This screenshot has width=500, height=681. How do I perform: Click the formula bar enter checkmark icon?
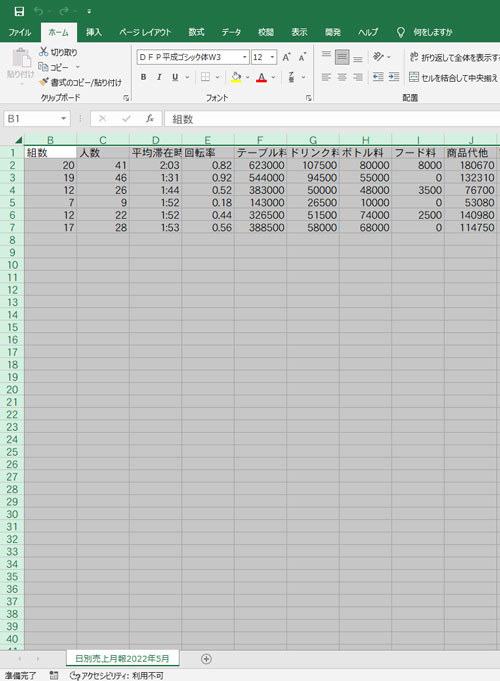coord(126,119)
